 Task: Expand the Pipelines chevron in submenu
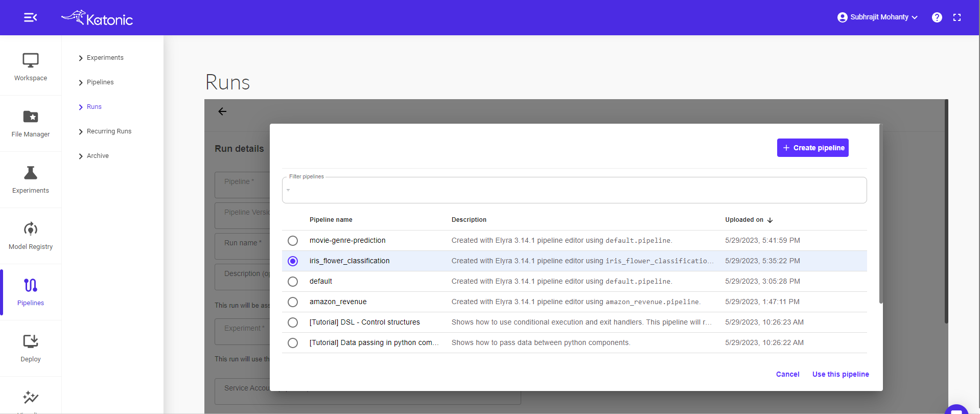point(81,83)
